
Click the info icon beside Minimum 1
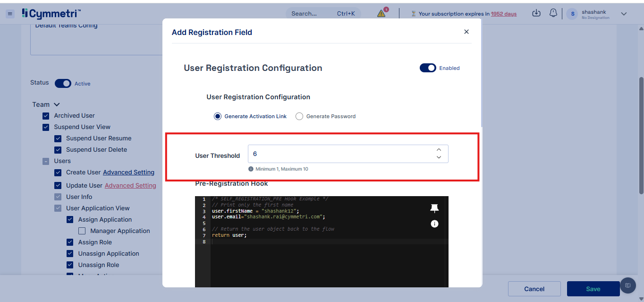[x=251, y=169]
